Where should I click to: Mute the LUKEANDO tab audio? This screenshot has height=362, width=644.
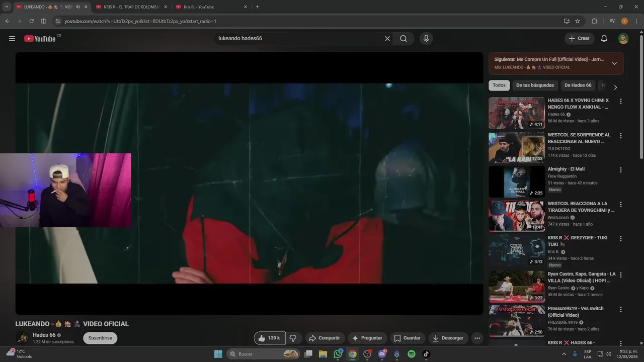[x=77, y=7]
